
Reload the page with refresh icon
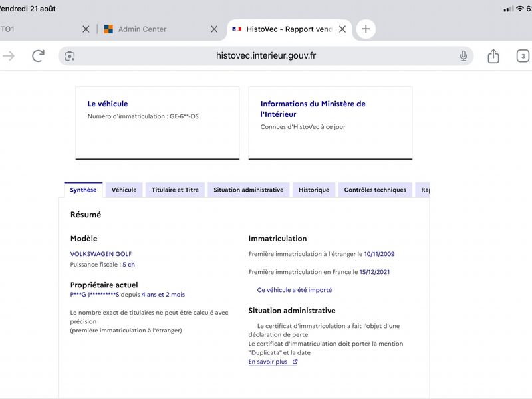(39, 56)
